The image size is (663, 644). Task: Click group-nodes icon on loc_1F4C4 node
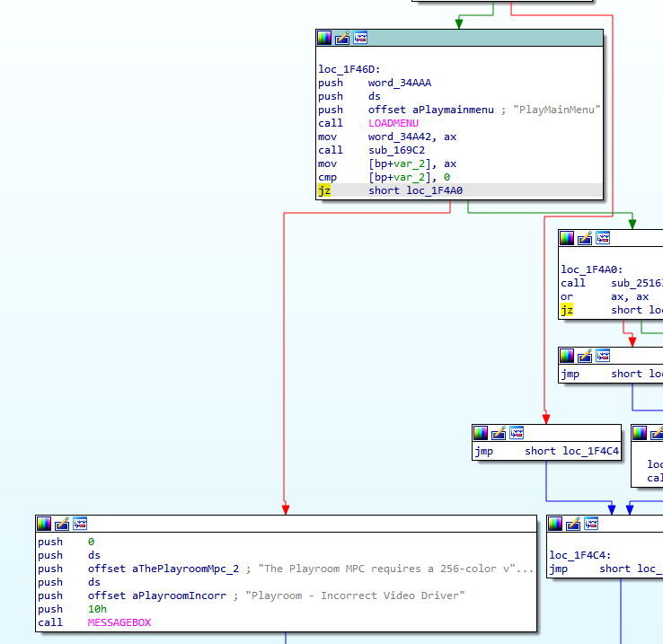(591, 524)
